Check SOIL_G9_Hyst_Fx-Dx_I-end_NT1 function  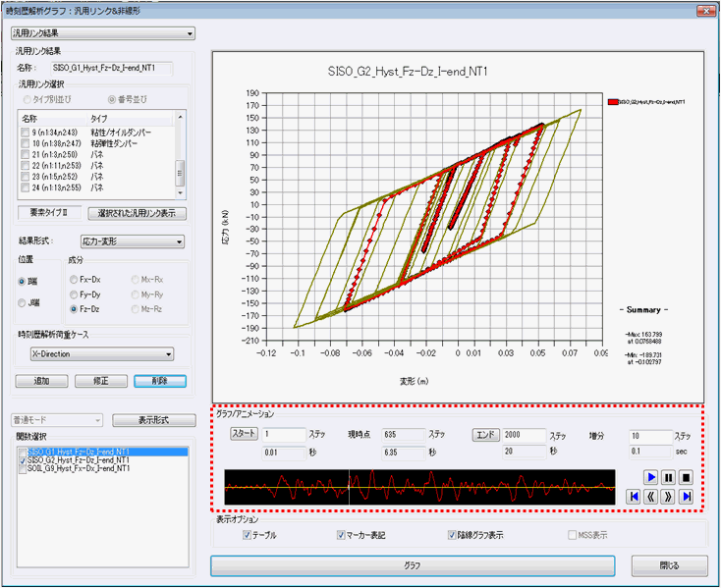tap(23, 468)
